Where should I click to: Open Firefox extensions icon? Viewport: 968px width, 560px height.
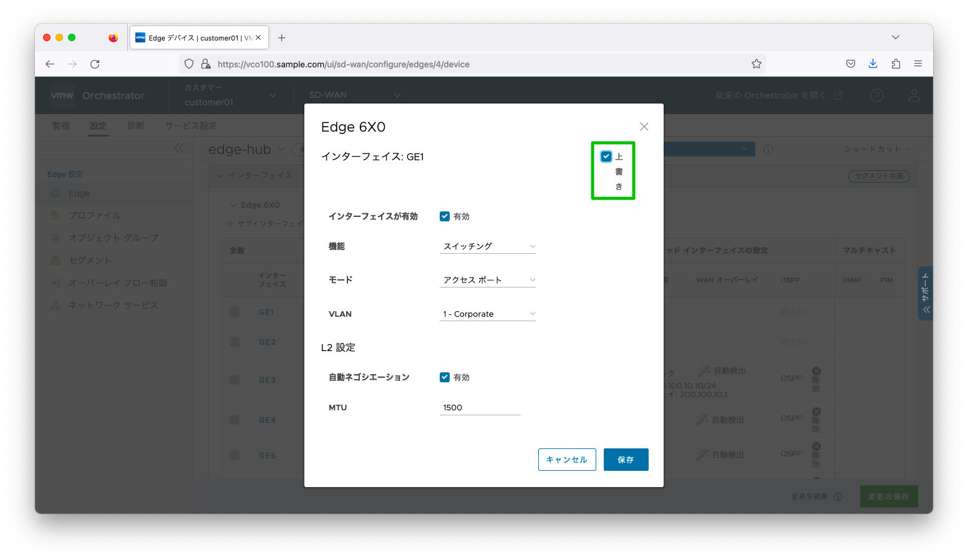[896, 64]
